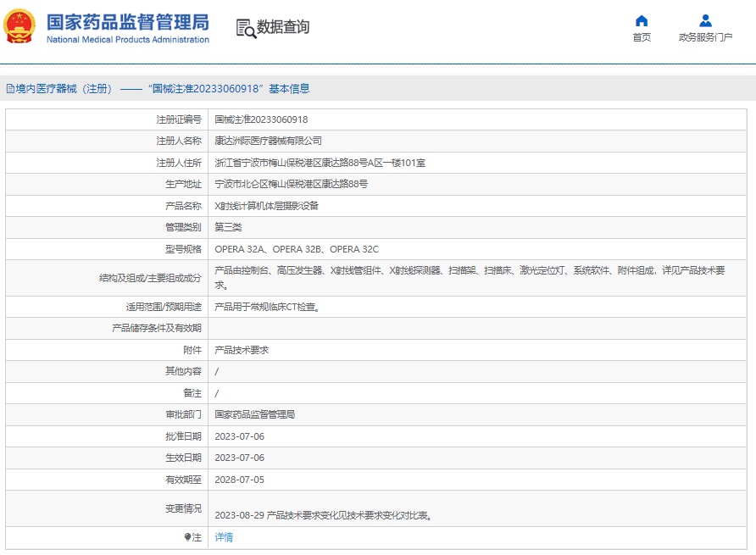
Task: Click the 国家药品监督管理局 site title
Action: pos(128,22)
